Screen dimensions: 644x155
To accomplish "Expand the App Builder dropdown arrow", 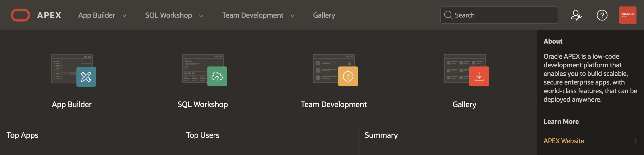I will [124, 16].
